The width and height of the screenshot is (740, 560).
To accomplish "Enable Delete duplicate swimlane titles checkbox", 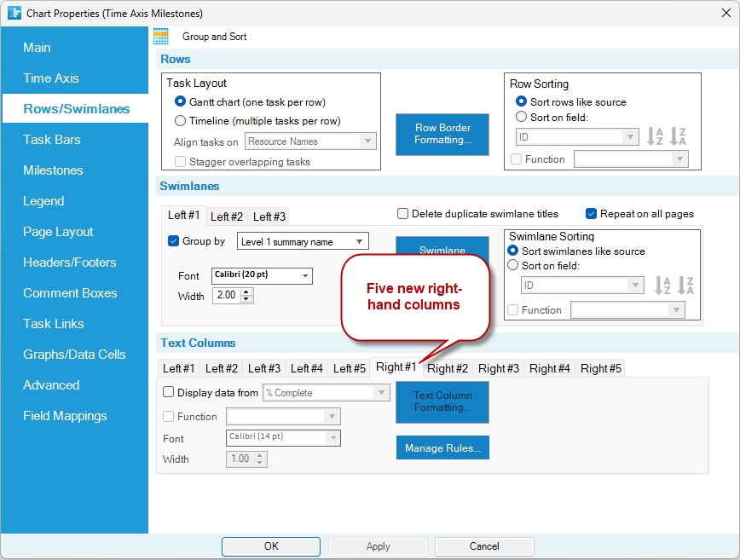I will tap(402, 214).
